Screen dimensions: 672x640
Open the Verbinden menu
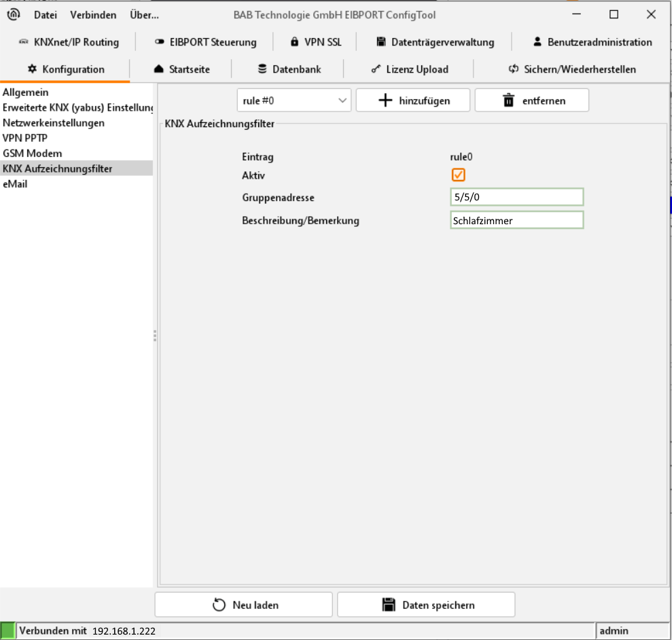tap(93, 15)
